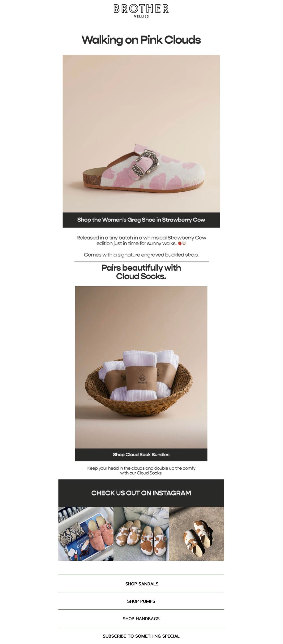Go to Shop Handbags link
283x644 pixels.
coord(141,619)
